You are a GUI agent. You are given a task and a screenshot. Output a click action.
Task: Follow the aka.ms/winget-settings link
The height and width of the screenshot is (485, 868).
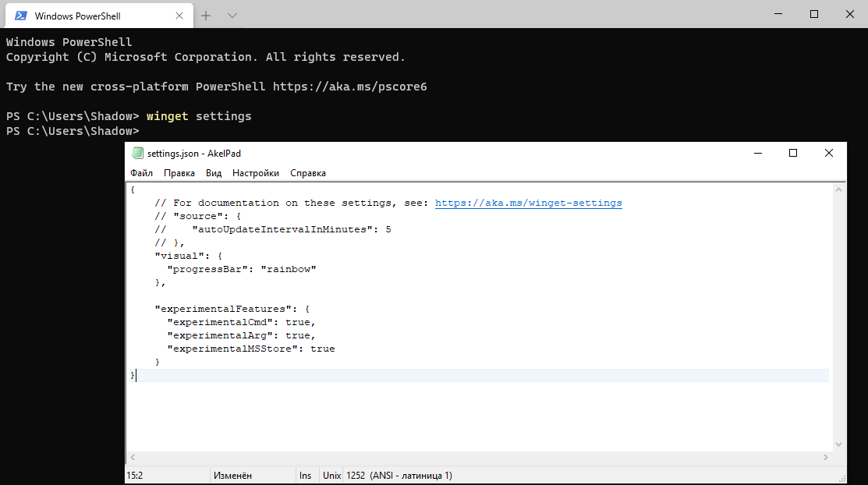(528, 203)
